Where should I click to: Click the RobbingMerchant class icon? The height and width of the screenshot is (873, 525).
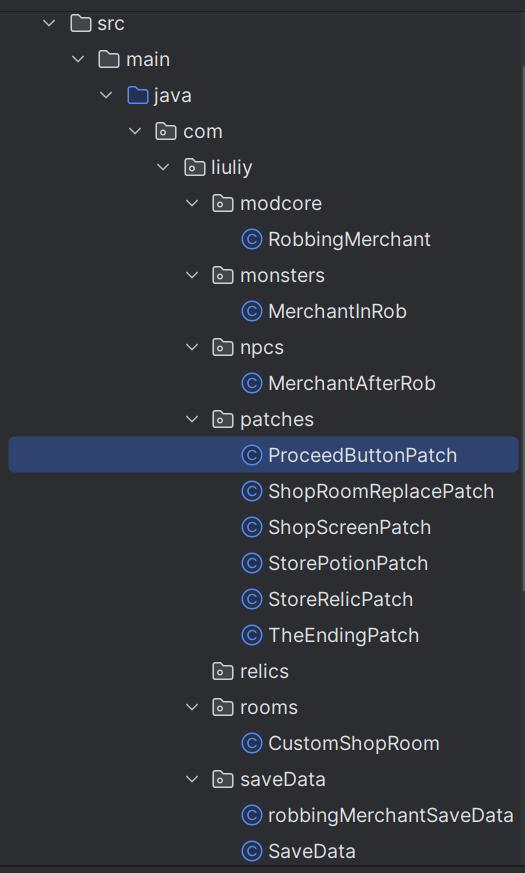252,239
